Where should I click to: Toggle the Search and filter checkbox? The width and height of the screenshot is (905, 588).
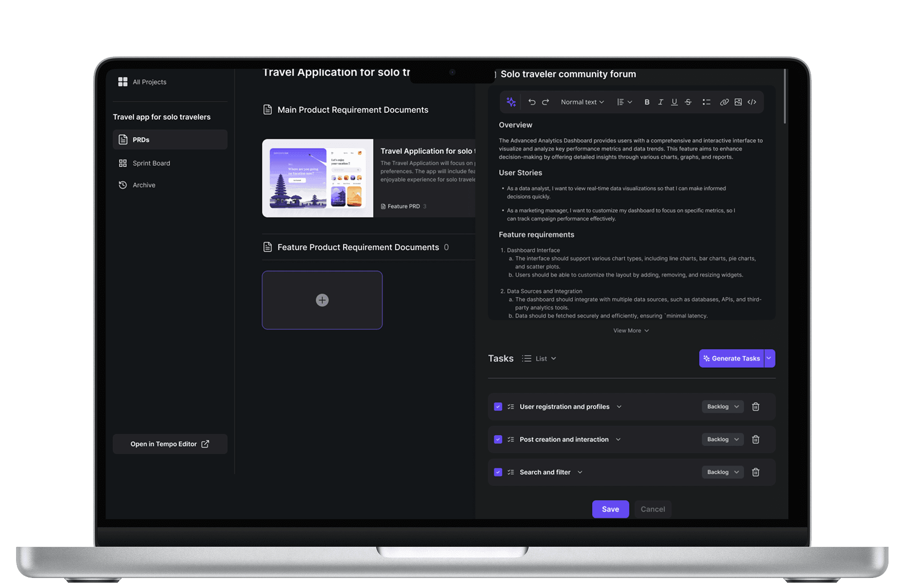[x=498, y=472]
